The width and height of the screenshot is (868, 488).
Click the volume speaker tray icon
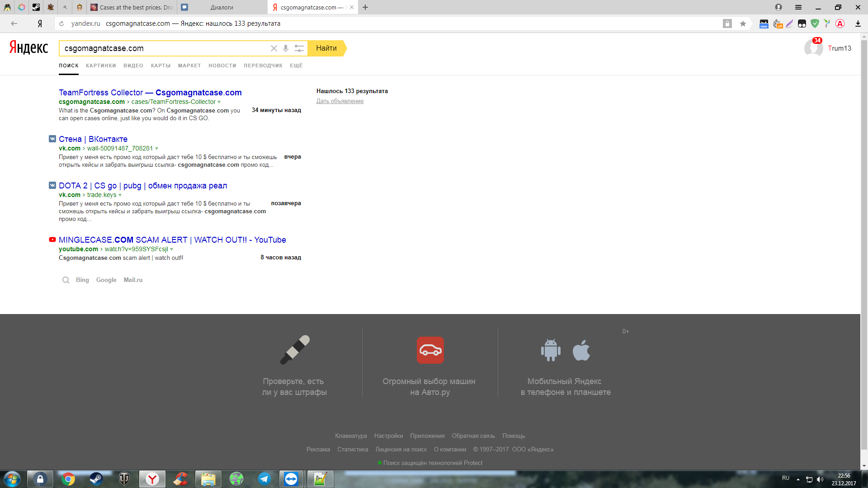(x=820, y=479)
